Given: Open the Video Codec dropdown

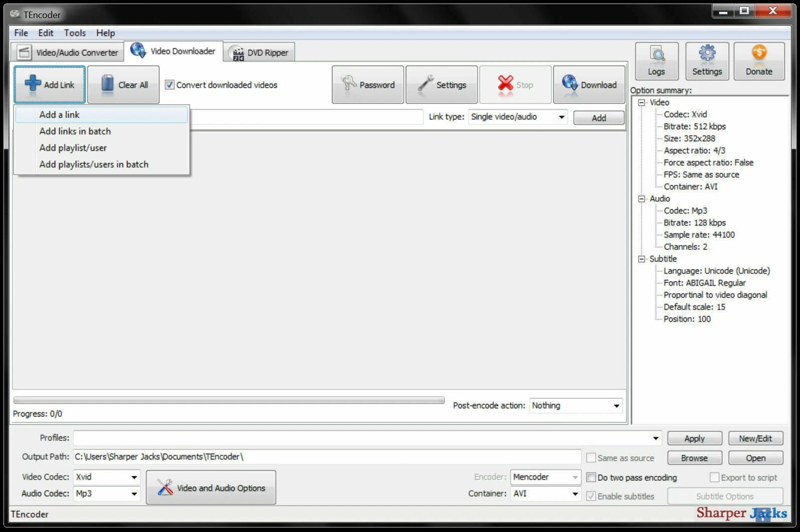Looking at the screenshot, I should (106, 477).
